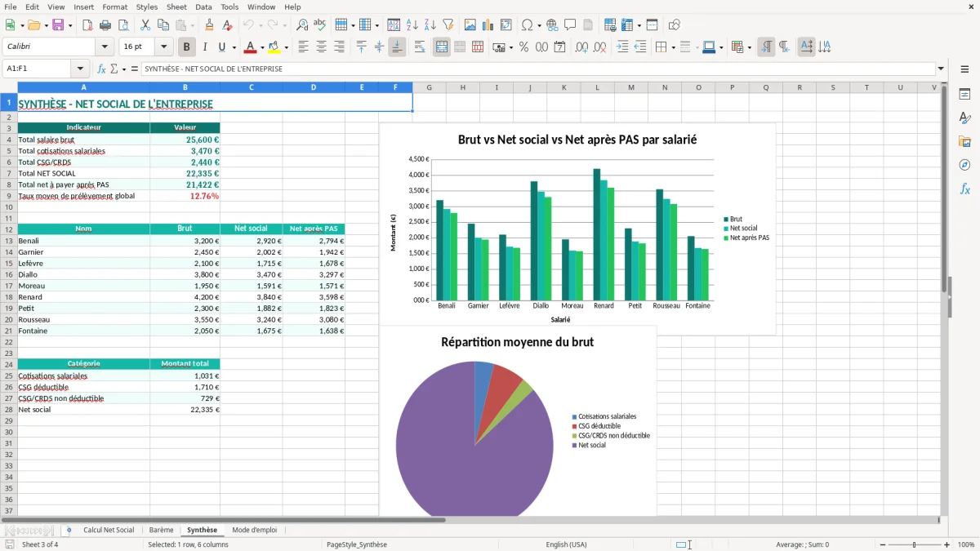Open the sidebar Properties panel icon
The image size is (980, 551).
click(964, 95)
